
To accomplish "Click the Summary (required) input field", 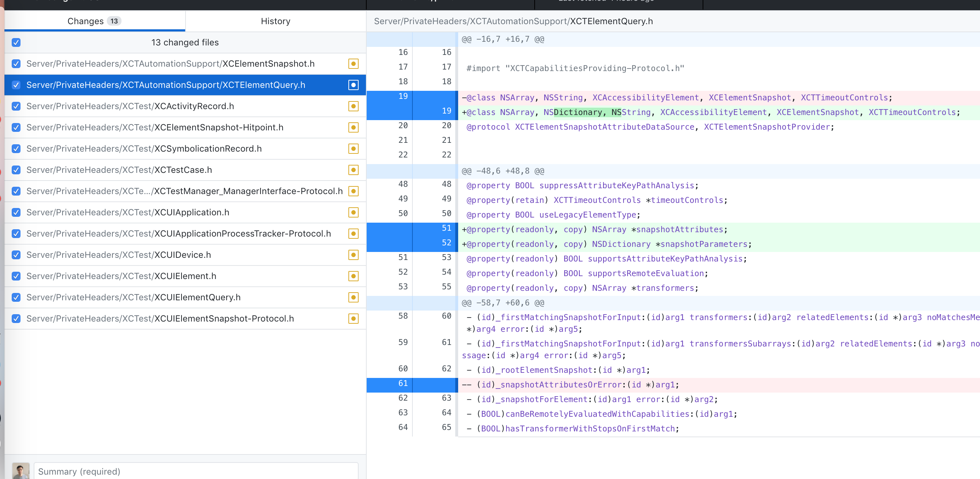I will point(196,471).
